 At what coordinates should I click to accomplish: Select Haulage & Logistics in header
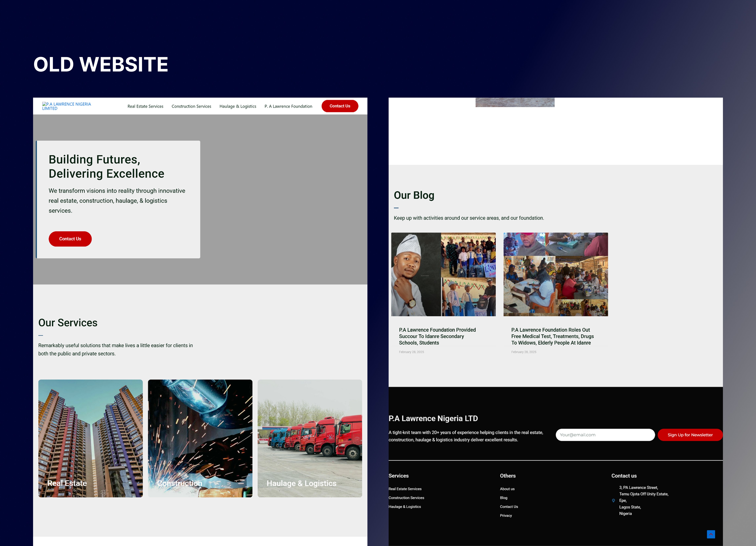pos(238,106)
